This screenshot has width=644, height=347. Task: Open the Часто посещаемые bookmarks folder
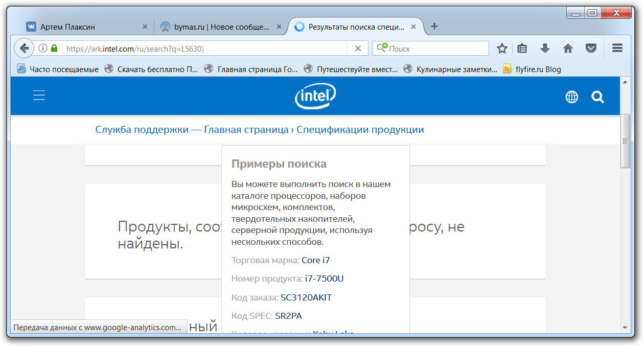(x=58, y=69)
